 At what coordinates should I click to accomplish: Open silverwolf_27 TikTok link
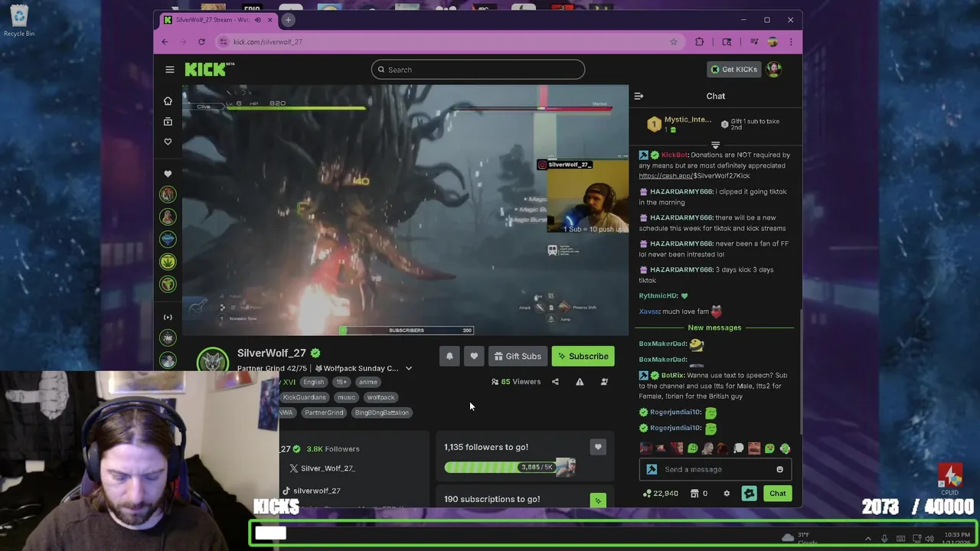click(312, 491)
